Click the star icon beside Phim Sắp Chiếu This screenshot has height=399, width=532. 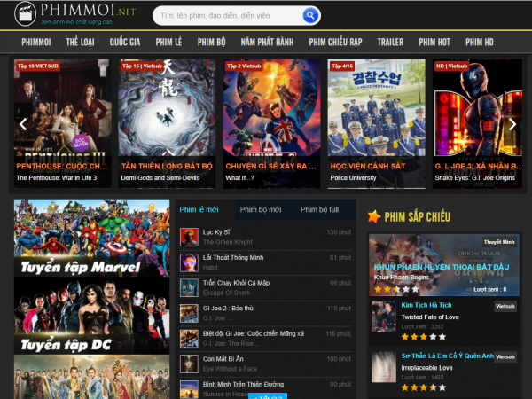coord(374,216)
